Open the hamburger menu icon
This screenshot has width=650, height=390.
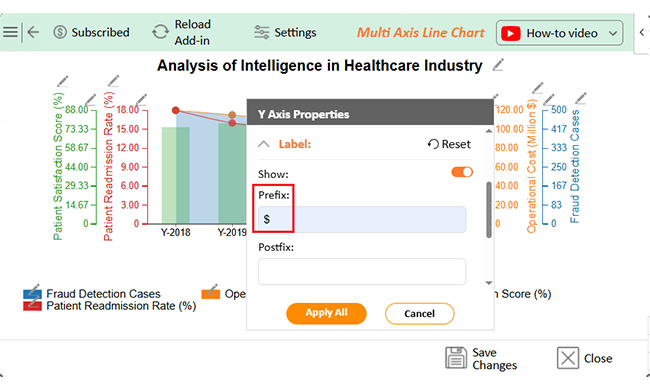point(10,32)
